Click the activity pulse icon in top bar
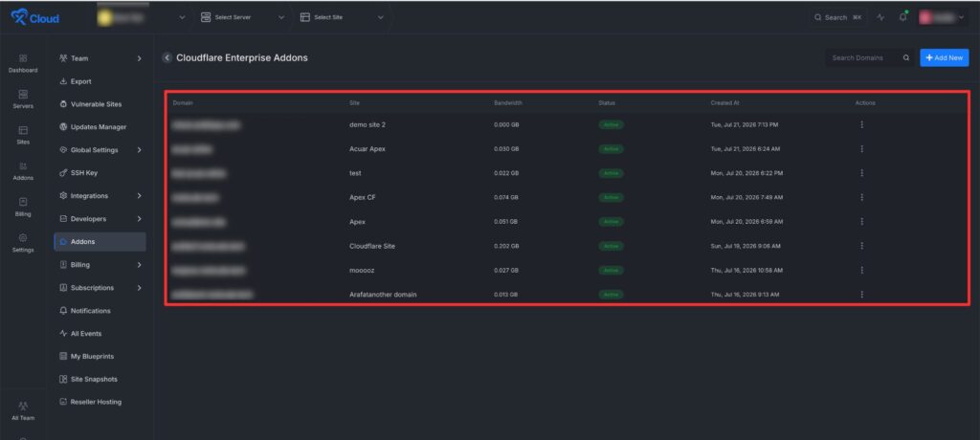Viewport: 980px width, 440px height. pyautogui.click(x=880, y=17)
